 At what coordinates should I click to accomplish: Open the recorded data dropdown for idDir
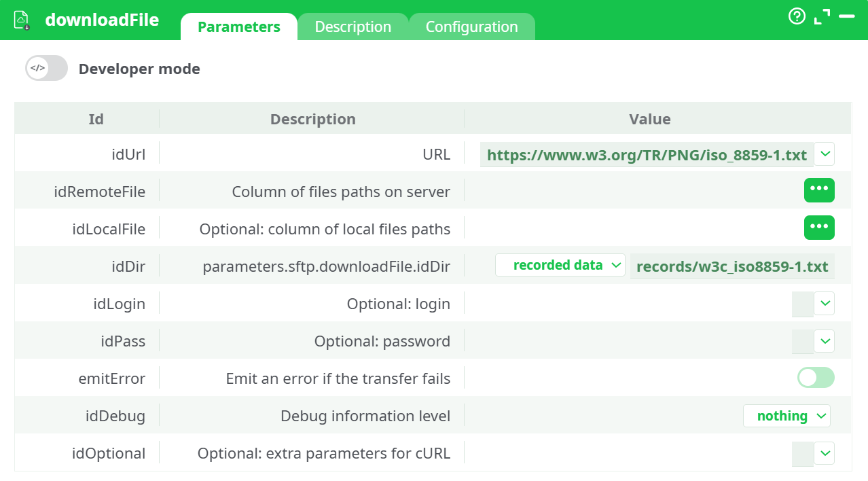[560, 265]
